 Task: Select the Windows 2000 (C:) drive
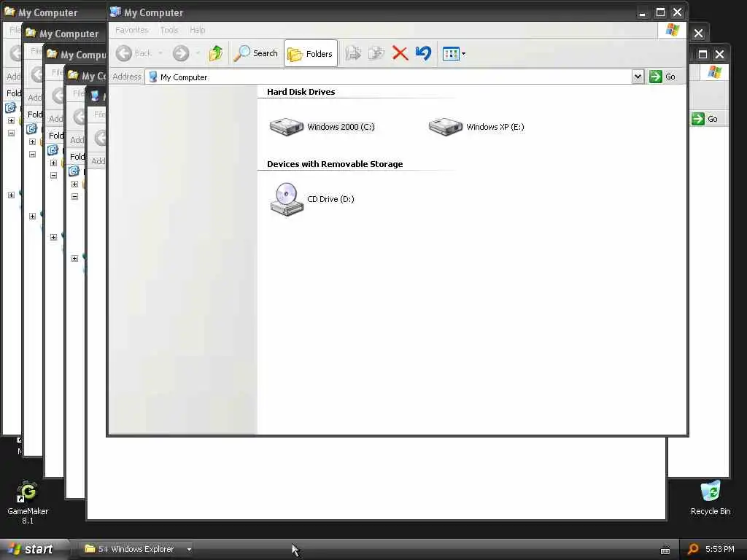[322, 127]
